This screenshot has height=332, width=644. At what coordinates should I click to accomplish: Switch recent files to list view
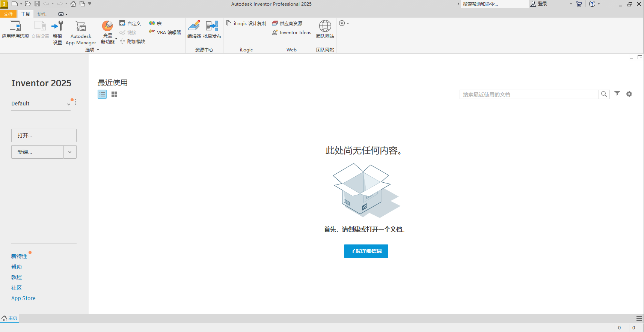tap(102, 94)
